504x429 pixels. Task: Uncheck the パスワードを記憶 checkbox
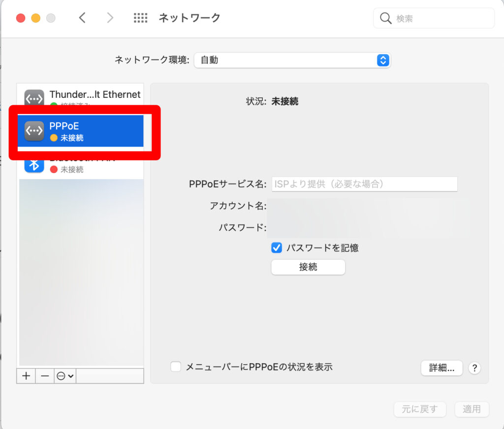click(277, 248)
